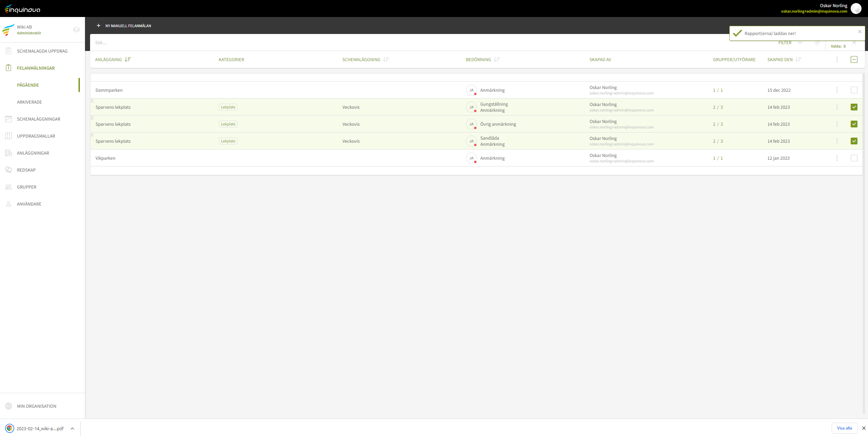This screenshot has width=868, height=438.
Task: Sort by Bedömning column icon
Action: [x=497, y=59]
